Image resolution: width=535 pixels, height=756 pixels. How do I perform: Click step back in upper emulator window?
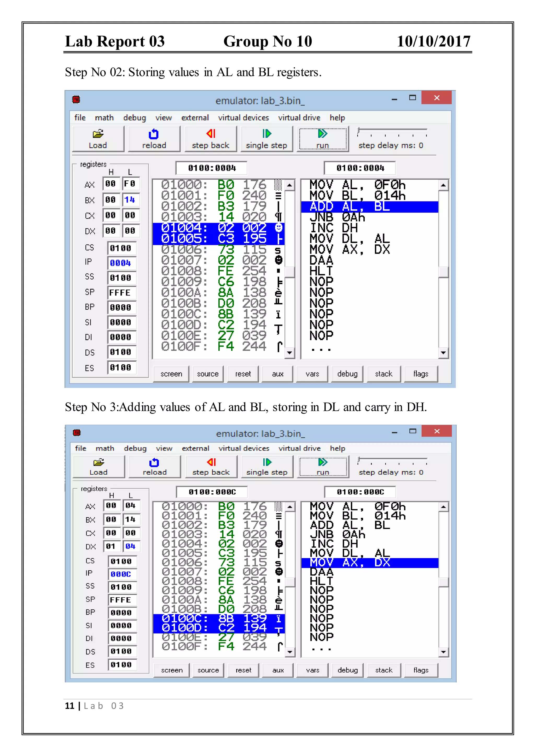[211, 139]
